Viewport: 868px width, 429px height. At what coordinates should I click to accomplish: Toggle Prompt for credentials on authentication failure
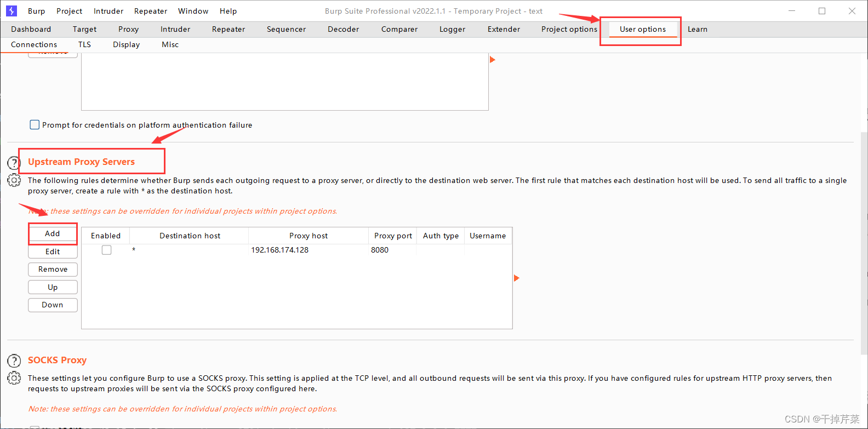coord(35,125)
